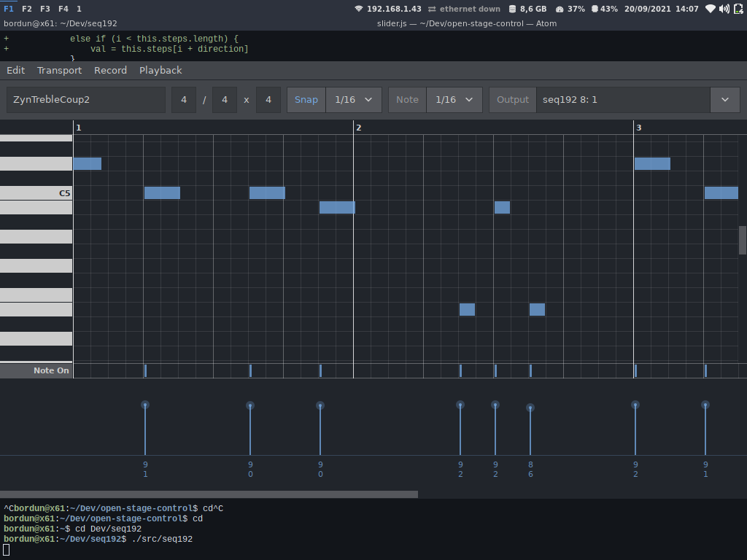The image size is (747, 560).
Task: Toggle the Note length button
Action: pos(407,100)
